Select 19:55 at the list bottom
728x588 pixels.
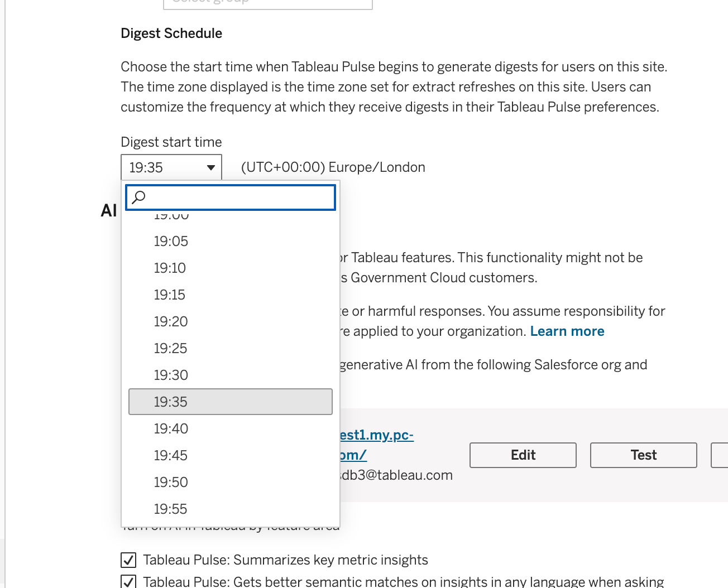click(x=171, y=509)
